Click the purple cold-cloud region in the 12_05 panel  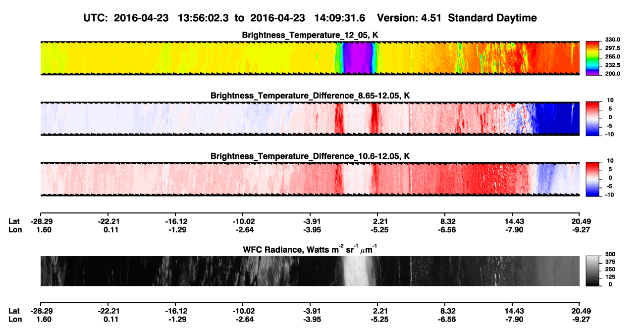point(357,58)
